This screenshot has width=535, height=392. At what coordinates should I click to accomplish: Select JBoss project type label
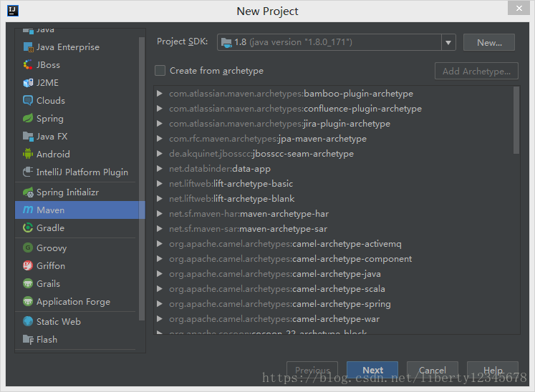(x=48, y=65)
